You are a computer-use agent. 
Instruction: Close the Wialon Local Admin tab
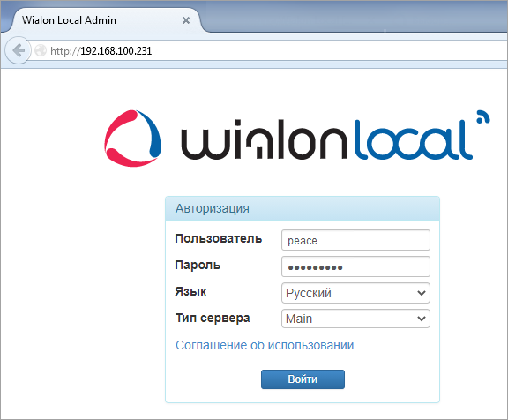tap(186, 20)
